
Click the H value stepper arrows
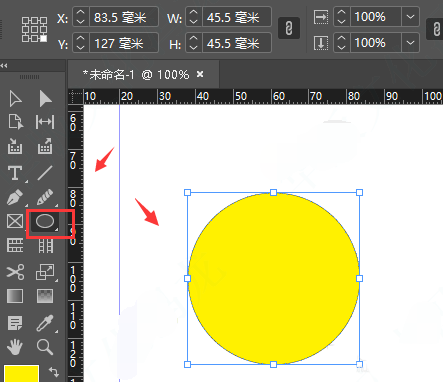tap(194, 43)
